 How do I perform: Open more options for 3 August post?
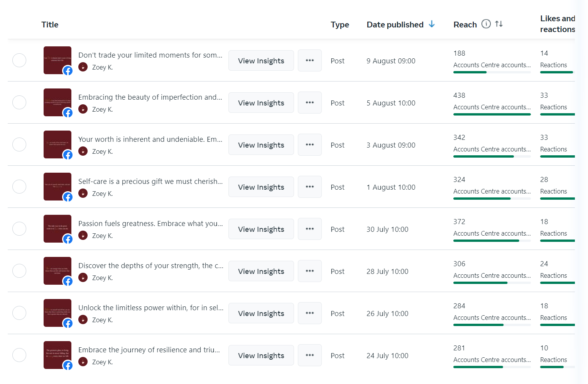pyautogui.click(x=310, y=145)
